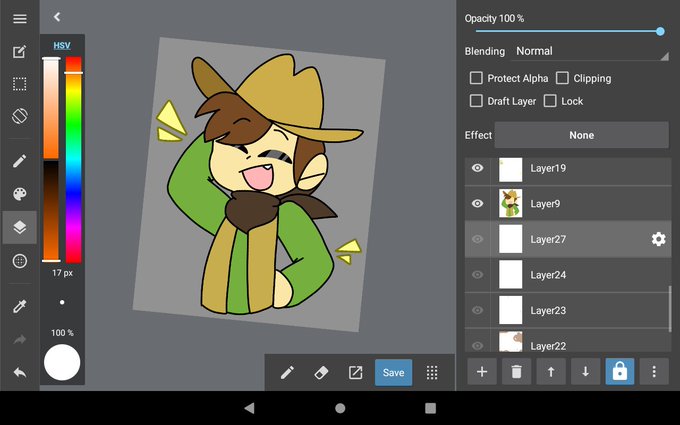The height and width of the screenshot is (425, 680).
Task: Tap the rotate canvas icon
Action: pos(20,116)
